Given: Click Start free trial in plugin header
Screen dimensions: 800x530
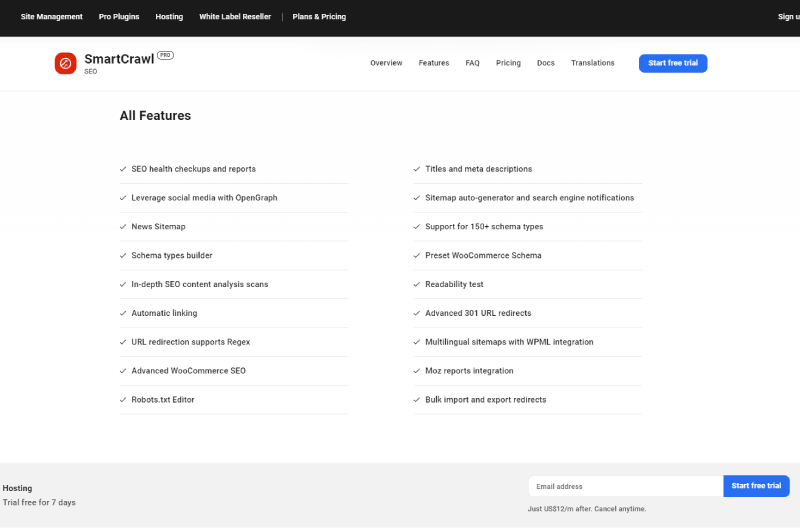Looking at the screenshot, I should (673, 63).
